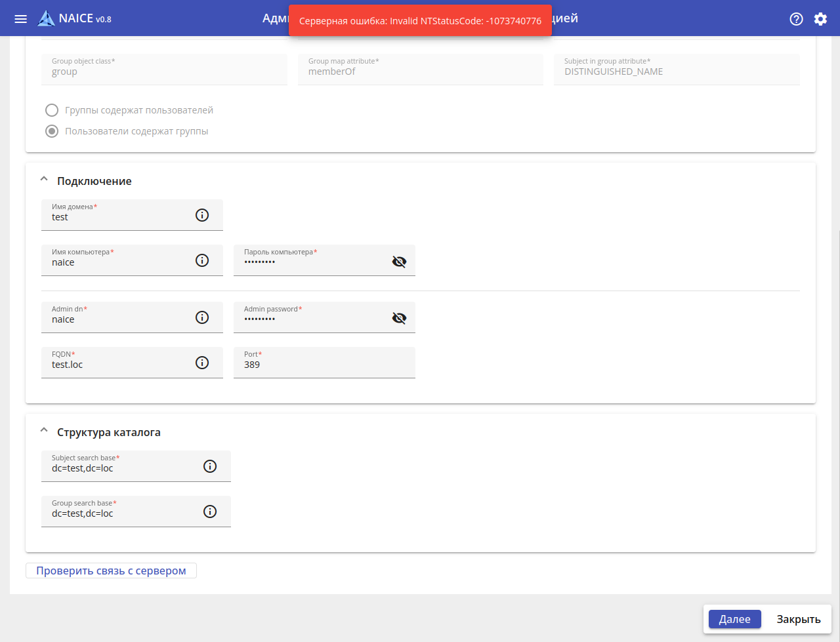Open the help question mark icon
The image size is (840, 642).
[x=796, y=19]
